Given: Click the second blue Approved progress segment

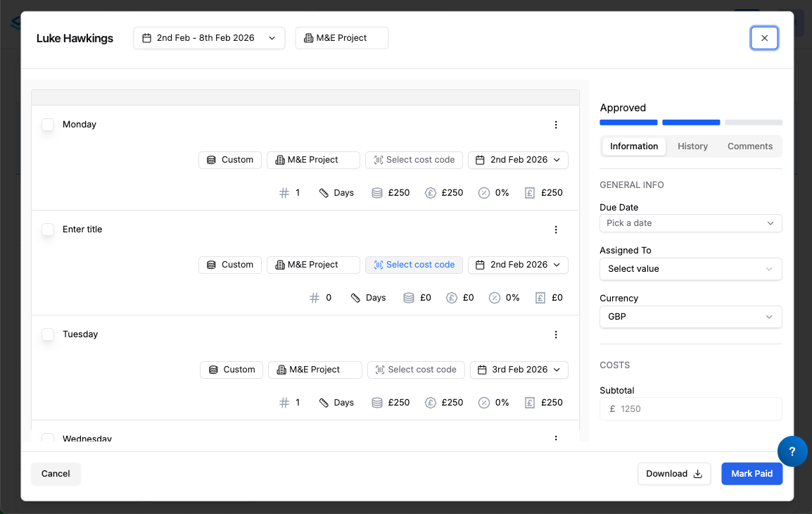Looking at the screenshot, I should [x=691, y=123].
